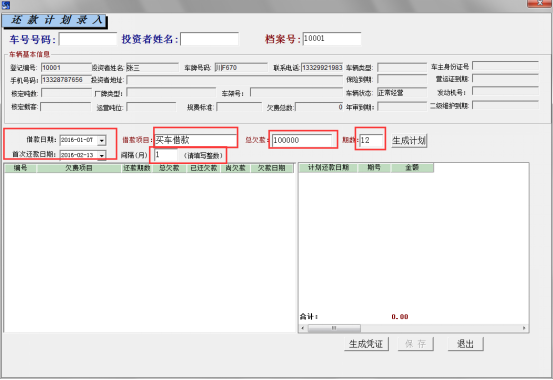This screenshot has width=553, height=380.
Task: Click the 核定载客 field
Action: 66,107
